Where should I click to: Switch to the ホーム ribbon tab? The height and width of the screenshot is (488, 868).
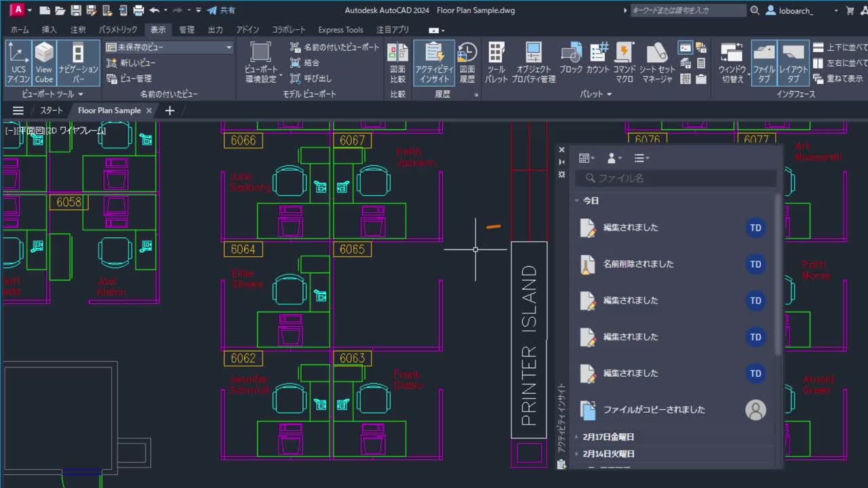pos(20,30)
